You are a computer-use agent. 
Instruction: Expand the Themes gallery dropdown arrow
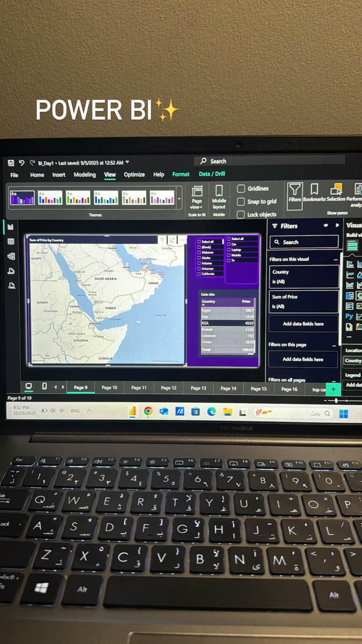[x=179, y=199]
